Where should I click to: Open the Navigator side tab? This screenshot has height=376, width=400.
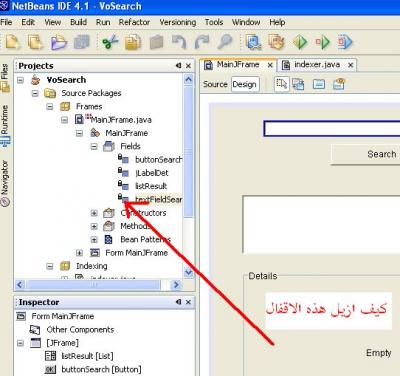click(x=5, y=183)
